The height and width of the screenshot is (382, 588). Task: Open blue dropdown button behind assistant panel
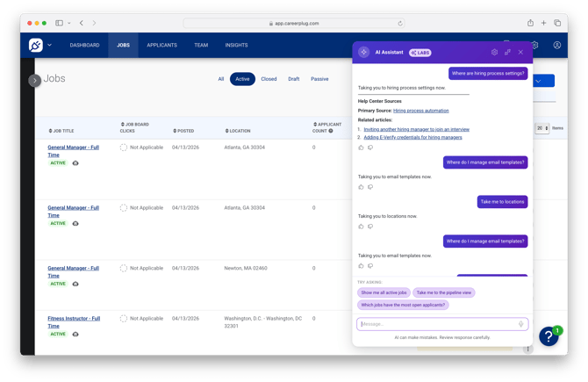(543, 81)
